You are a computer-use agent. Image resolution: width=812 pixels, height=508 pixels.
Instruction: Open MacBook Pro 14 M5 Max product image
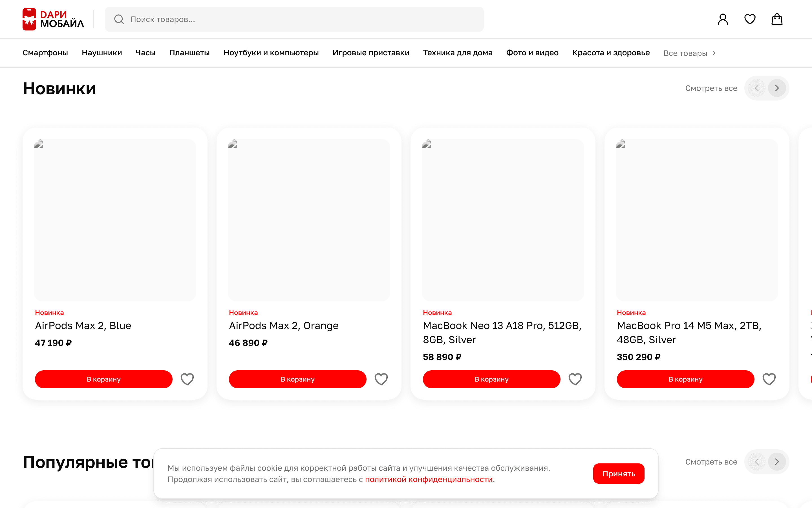point(697,220)
